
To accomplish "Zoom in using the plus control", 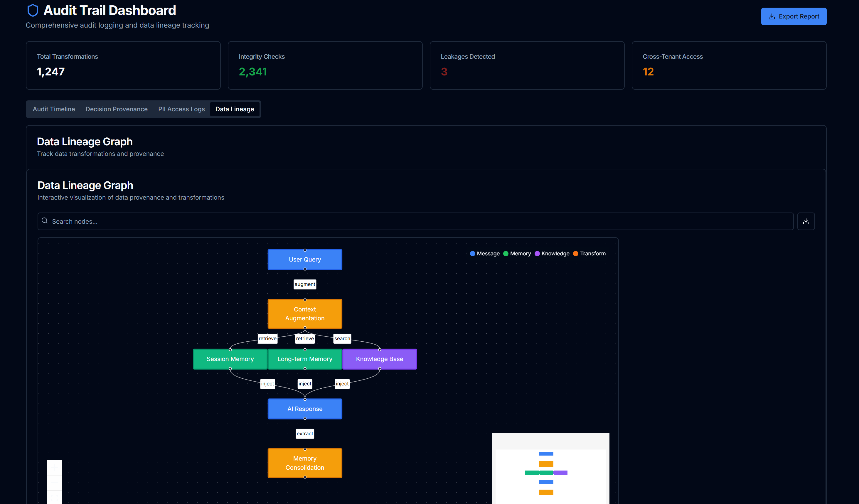I will coord(54,467).
